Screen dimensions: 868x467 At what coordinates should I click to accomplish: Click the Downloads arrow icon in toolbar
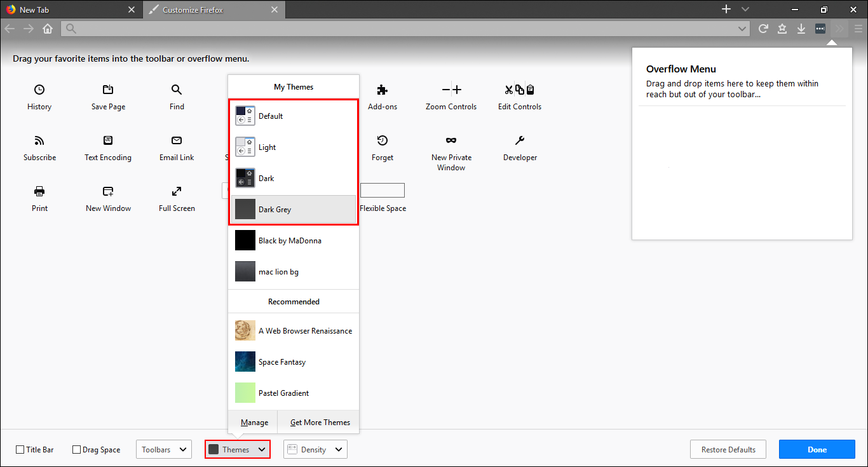coord(801,29)
